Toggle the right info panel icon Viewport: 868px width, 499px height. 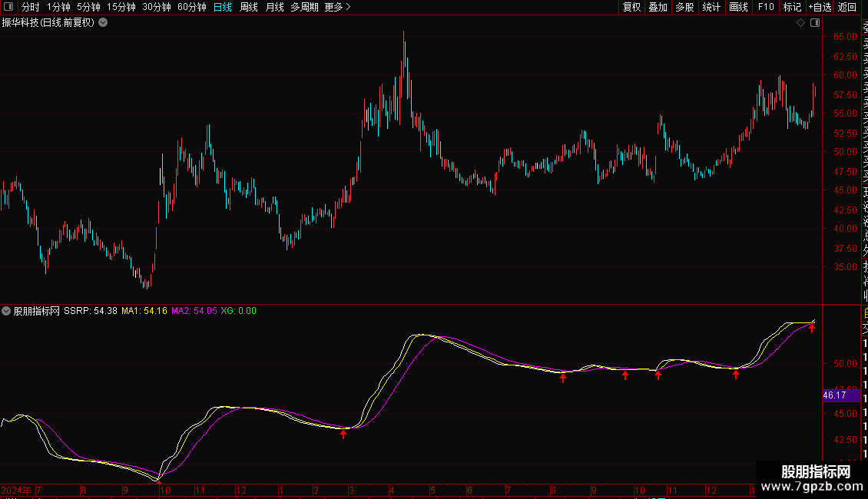815,23
